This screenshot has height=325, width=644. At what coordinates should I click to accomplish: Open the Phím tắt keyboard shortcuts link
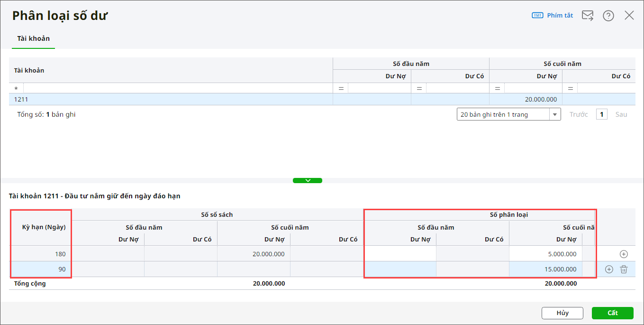553,16
